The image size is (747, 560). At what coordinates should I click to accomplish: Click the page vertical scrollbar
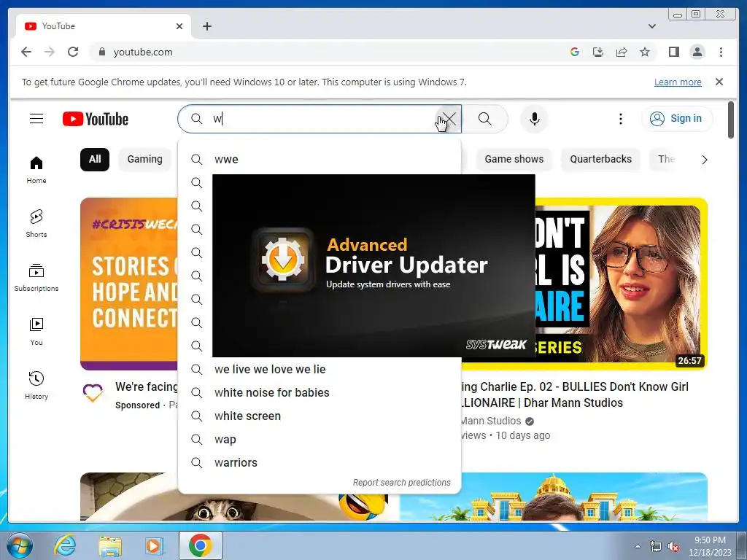point(731,120)
